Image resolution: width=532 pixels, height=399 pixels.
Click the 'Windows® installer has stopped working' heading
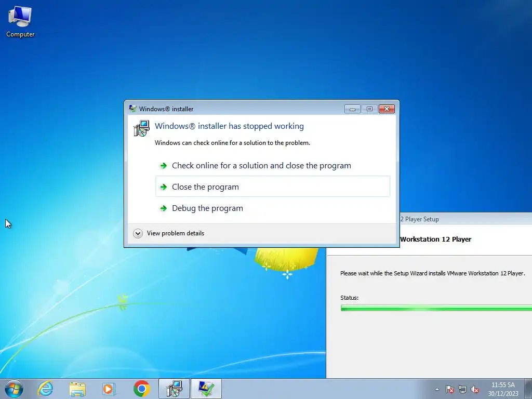[229, 126]
